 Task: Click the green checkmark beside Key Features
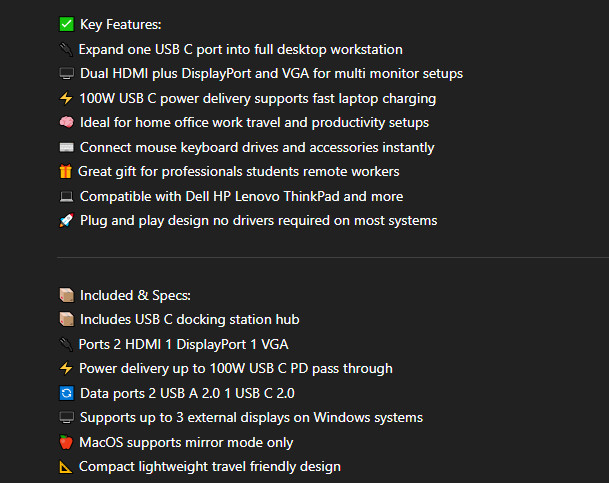(x=66, y=24)
